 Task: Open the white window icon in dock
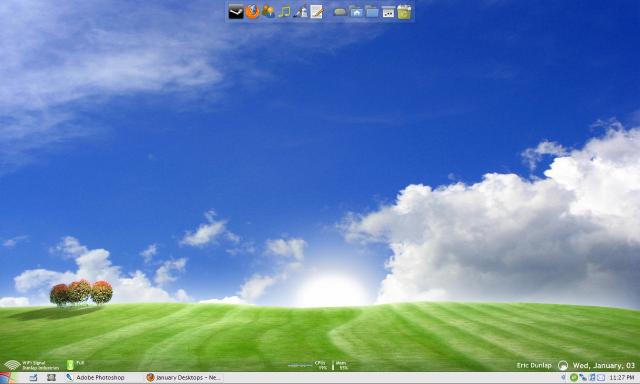(x=388, y=12)
